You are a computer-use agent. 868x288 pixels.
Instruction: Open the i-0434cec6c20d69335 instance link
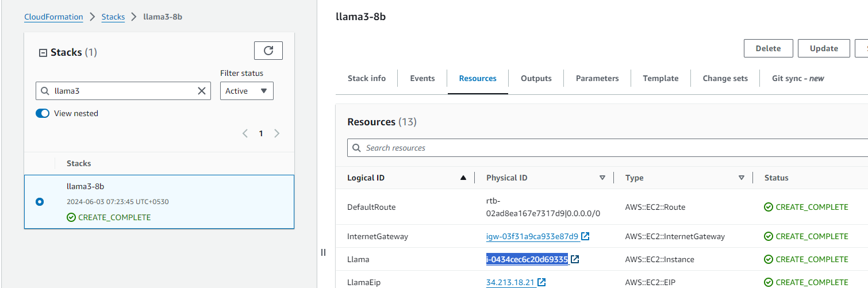[527, 259]
